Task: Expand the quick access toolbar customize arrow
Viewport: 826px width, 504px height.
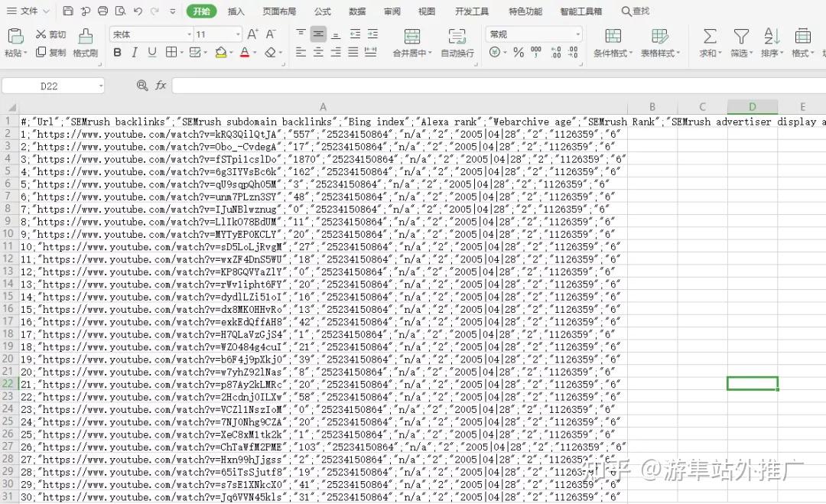Action: click(173, 11)
